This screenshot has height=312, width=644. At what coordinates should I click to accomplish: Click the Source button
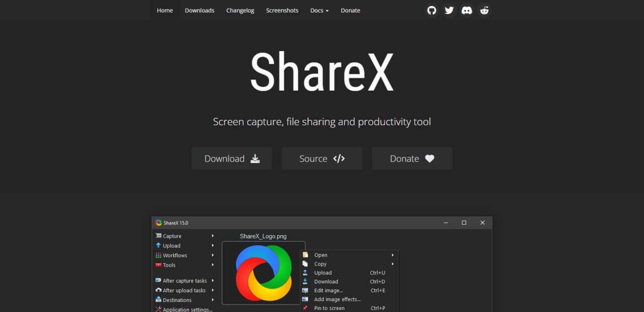click(x=322, y=159)
